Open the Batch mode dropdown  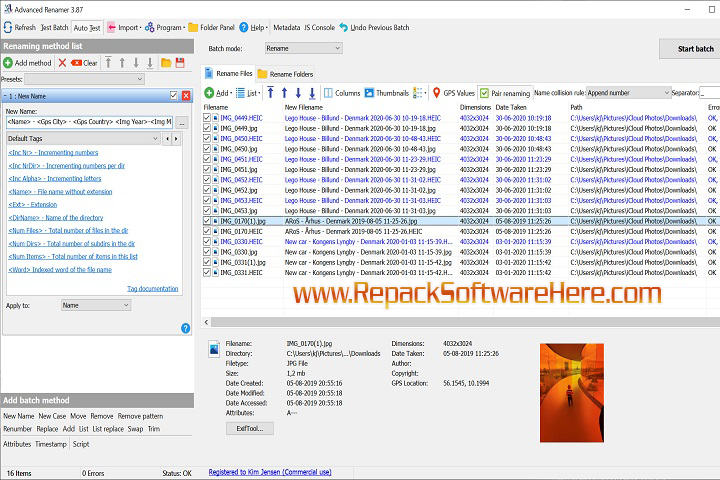tap(304, 48)
